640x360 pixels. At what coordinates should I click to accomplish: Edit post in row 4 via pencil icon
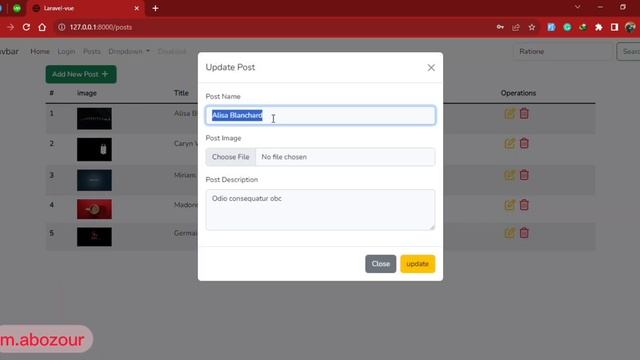tap(509, 205)
